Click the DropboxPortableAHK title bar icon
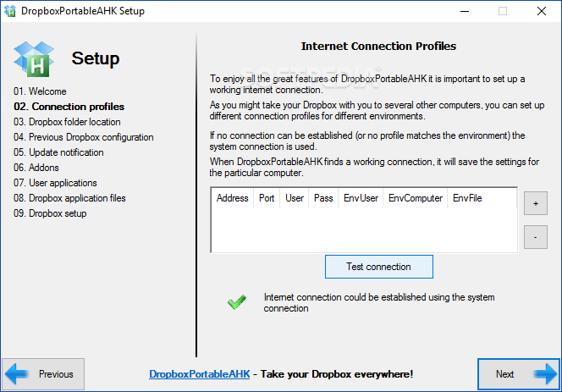562x392 pixels. (10, 11)
